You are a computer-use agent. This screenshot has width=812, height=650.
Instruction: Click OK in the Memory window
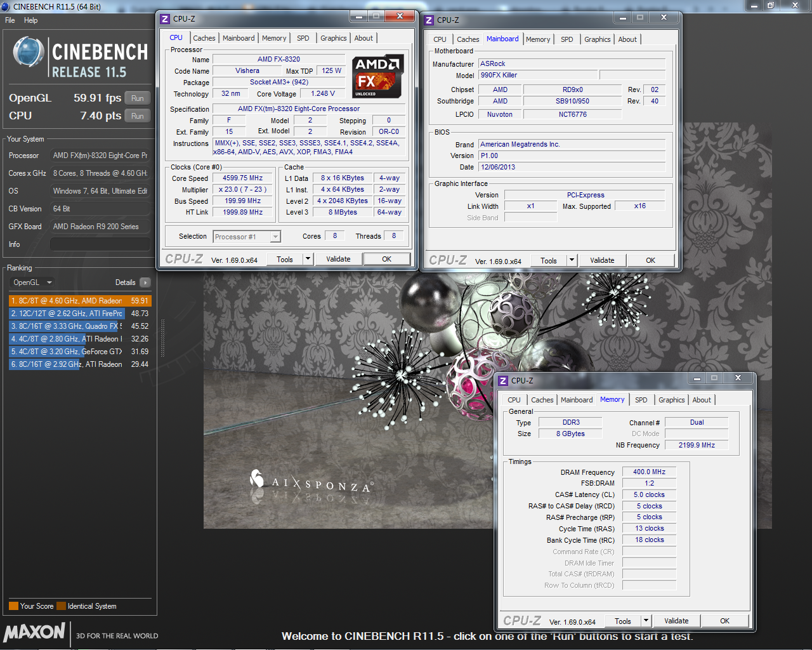[x=725, y=621]
